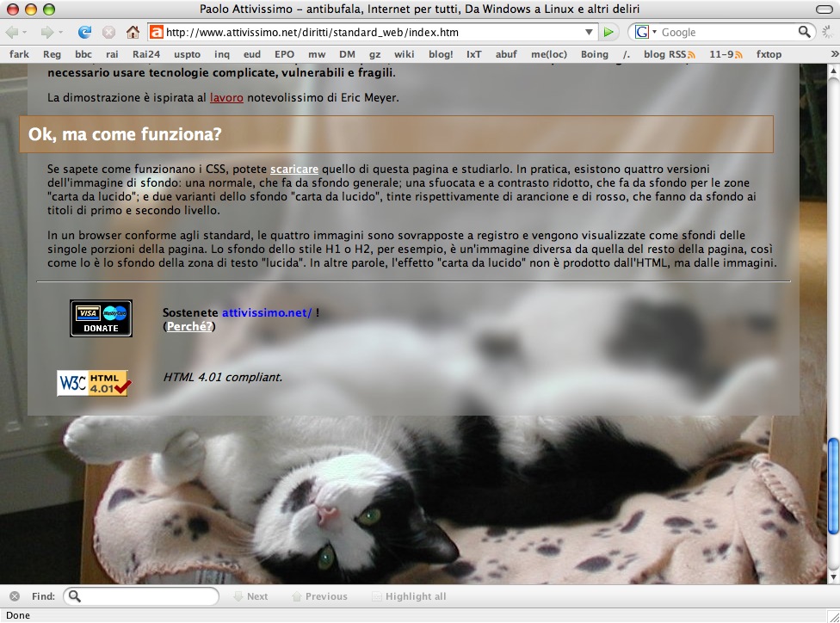Viewport: 840px width, 623px height.
Task: Open the URL history dropdown arrow
Action: (590, 33)
